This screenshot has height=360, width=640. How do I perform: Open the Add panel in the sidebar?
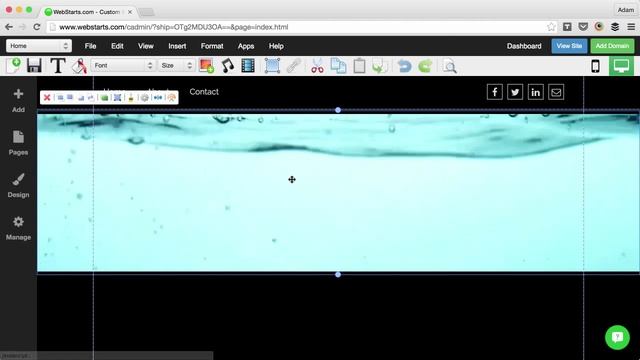click(x=18, y=100)
